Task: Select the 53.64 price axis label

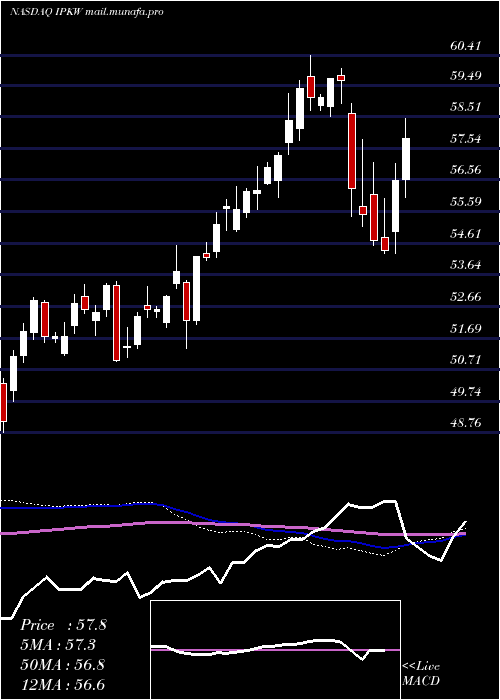Action: (x=466, y=265)
